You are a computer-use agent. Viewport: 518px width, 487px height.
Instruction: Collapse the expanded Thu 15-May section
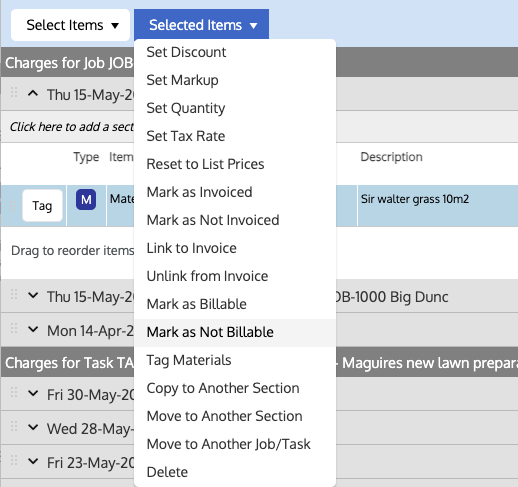point(33,94)
